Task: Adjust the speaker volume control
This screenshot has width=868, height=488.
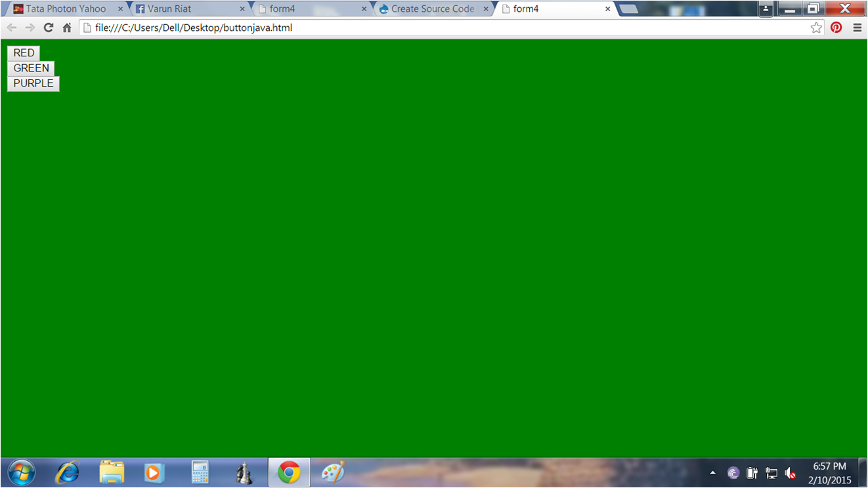Action: 791,472
